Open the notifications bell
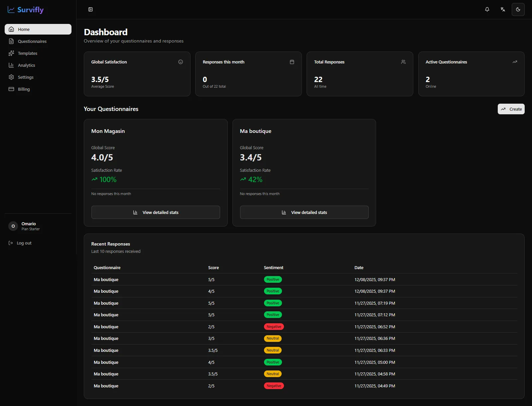This screenshot has width=532, height=406. click(x=487, y=10)
